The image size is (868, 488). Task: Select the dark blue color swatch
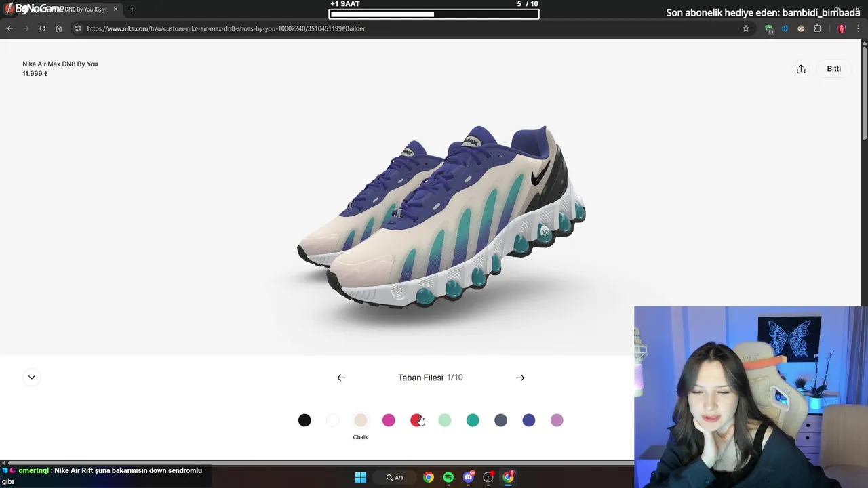(x=529, y=420)
